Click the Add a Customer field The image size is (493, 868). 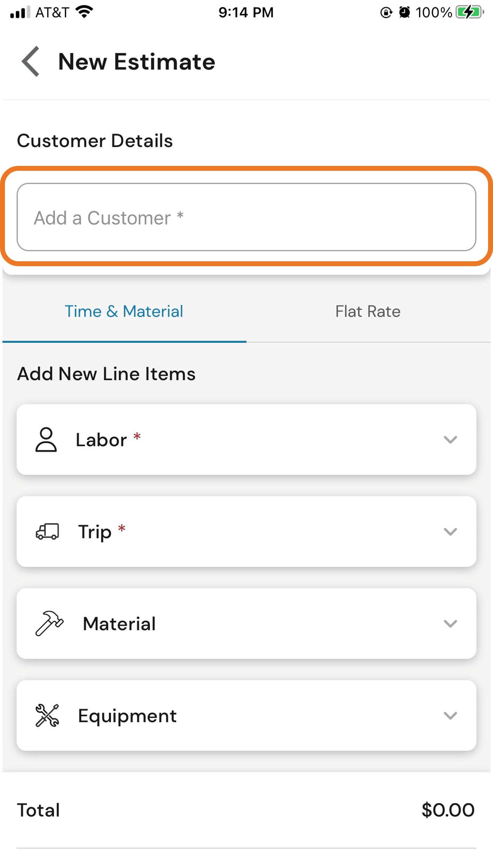pos(246,217)
